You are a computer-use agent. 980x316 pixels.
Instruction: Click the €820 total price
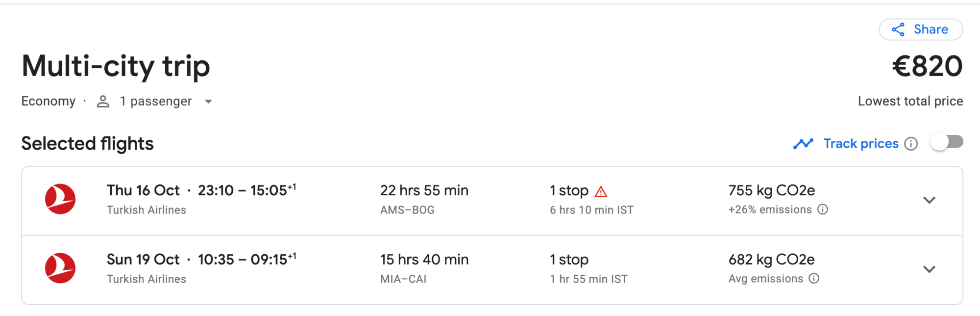pos(927,66)
